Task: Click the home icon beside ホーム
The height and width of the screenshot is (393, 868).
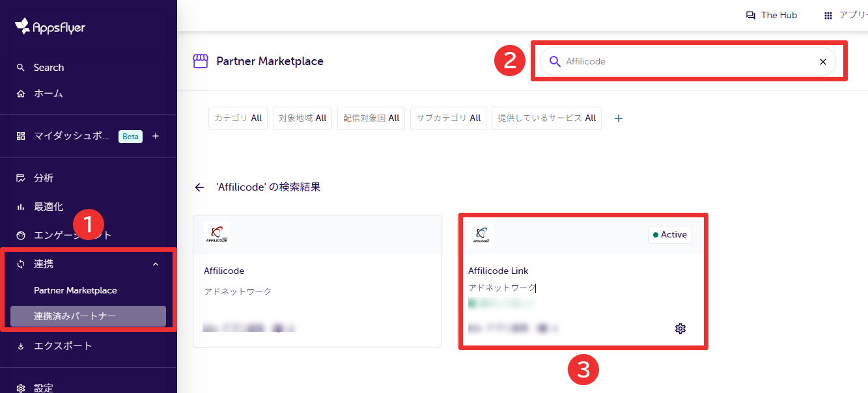Action: (21, 94)
